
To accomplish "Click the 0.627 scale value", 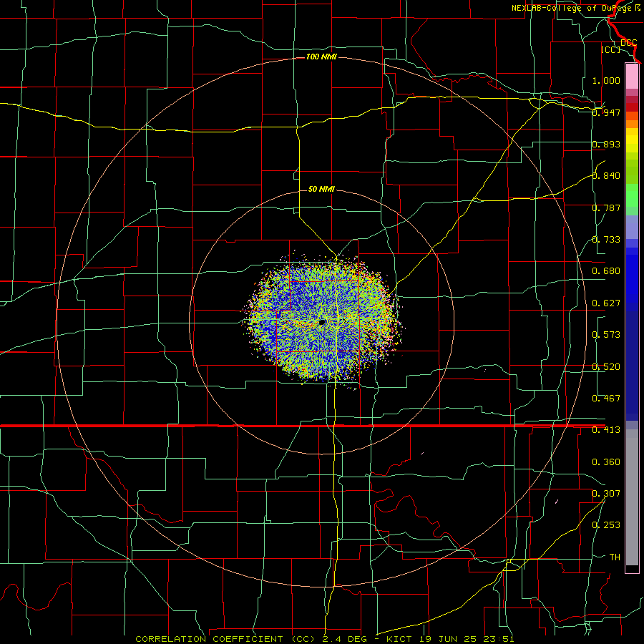I will pos(606,303).
